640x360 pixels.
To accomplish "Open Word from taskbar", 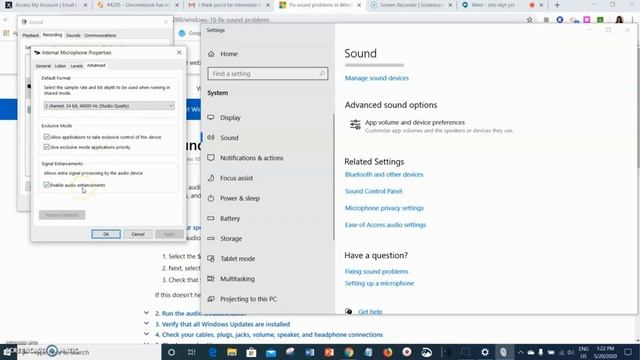I will 310,353.
